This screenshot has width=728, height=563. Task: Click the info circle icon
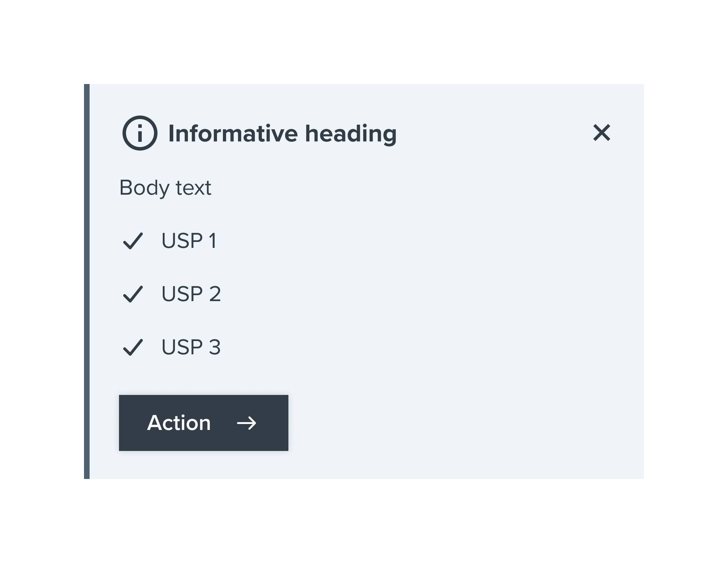140,133
